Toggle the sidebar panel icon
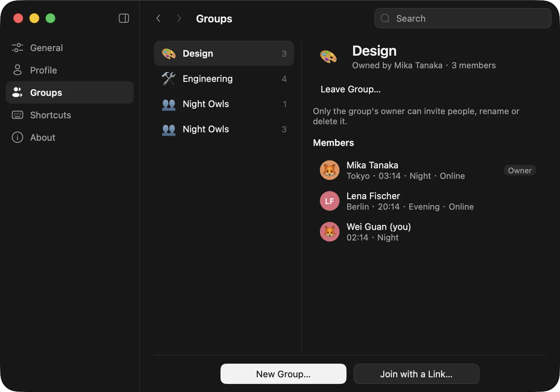 (124, 18)
